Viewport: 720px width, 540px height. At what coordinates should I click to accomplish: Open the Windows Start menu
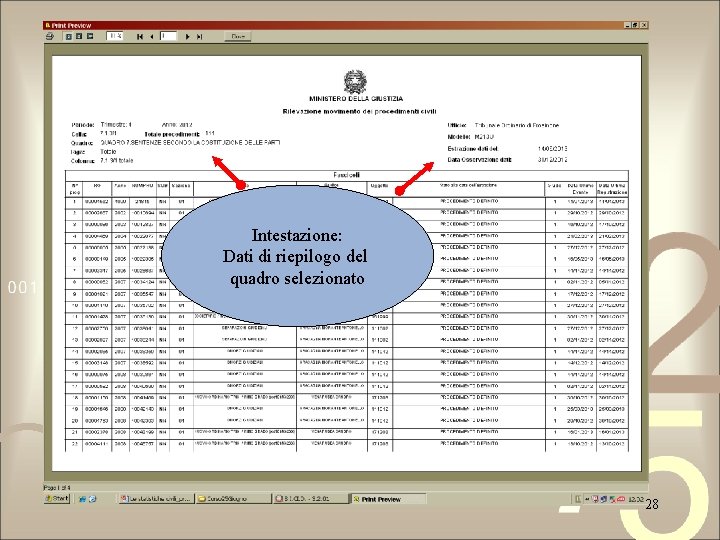tap(57, 499)
